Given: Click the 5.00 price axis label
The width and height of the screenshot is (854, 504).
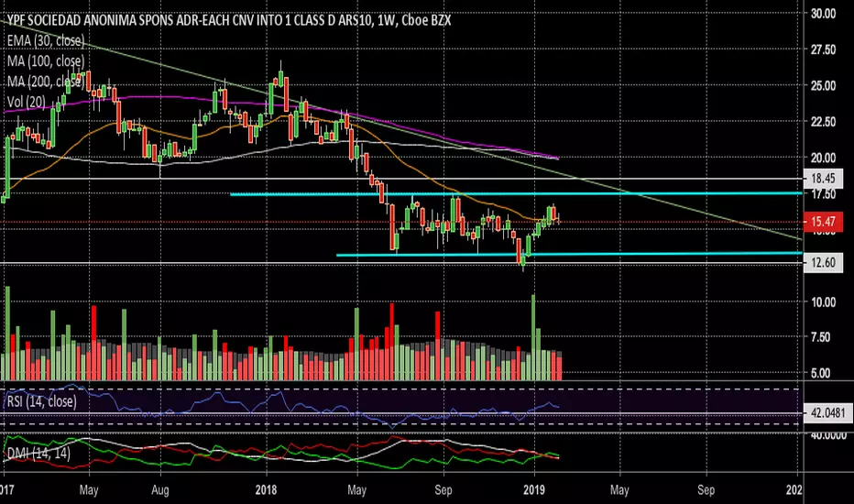Looking at the screenshot, I should [x=823, y=373].
